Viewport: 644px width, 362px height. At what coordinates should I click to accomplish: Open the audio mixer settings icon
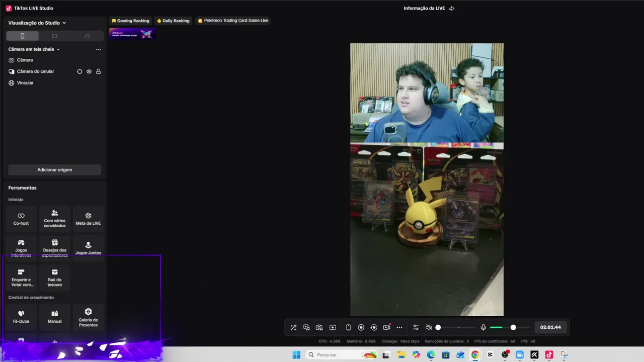416,327
